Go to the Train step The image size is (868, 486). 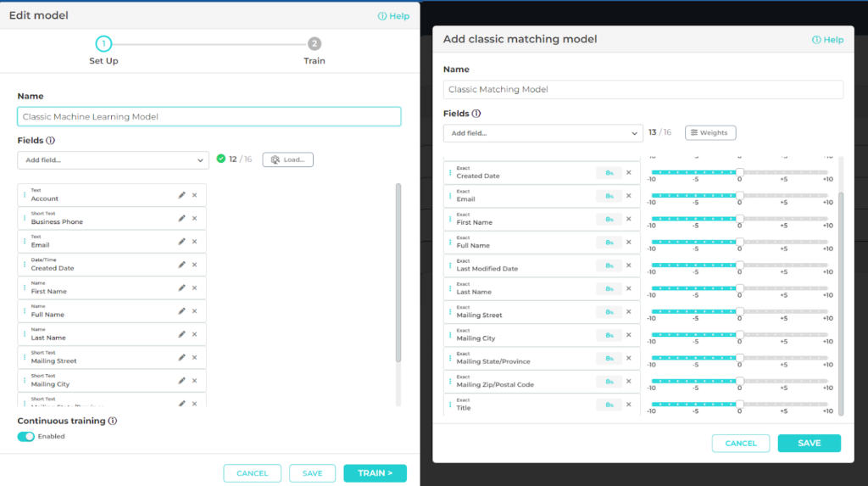pyautogui.click(x=314, y=44)
